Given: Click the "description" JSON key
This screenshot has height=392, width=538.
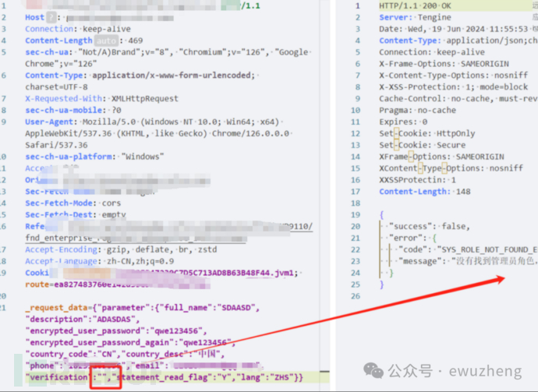Looking at the screenshot, I should pyautogui.click(x=58, y=320).
